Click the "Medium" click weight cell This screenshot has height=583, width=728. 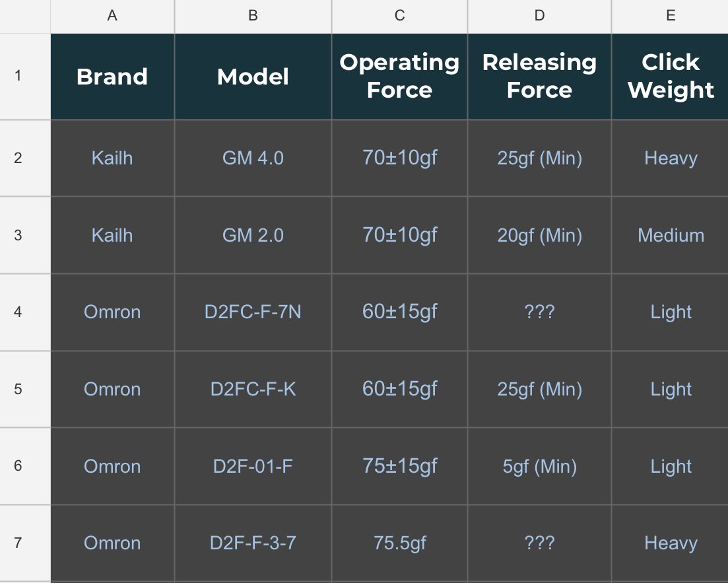point(670,236)
